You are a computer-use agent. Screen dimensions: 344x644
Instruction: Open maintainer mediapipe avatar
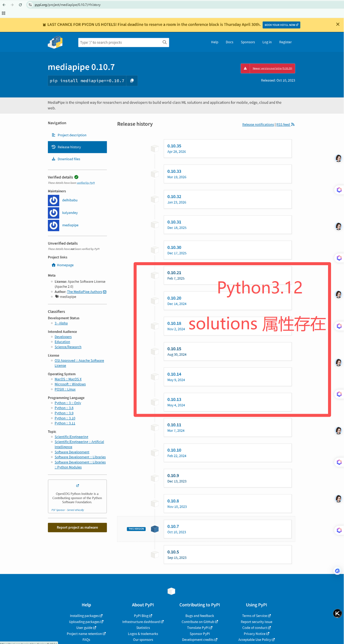[54, 225]
